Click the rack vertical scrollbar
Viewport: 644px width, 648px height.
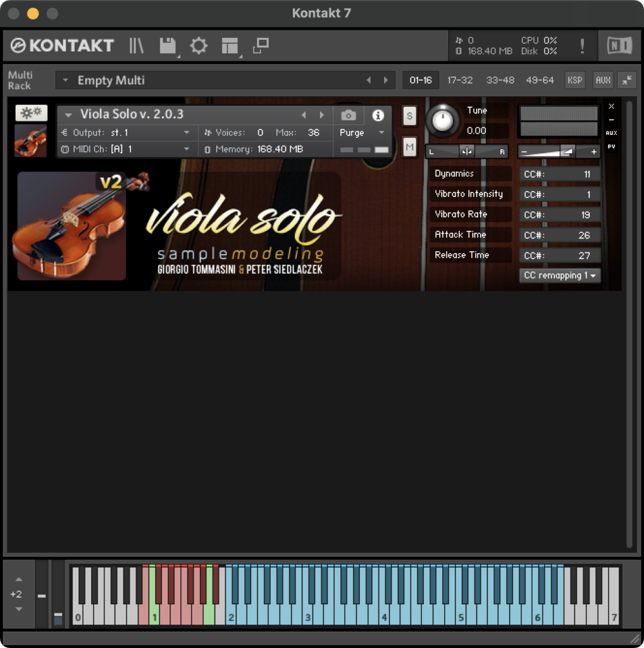[629, 325]
